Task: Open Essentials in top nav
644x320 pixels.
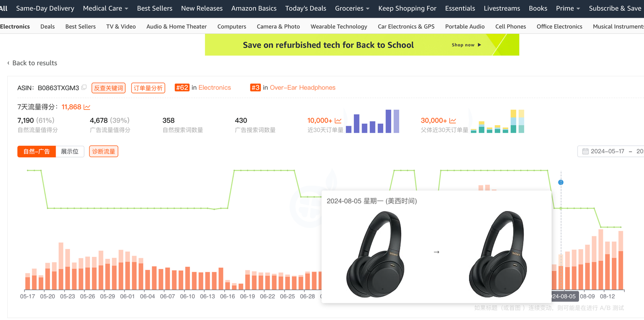Action: pyautogui.click(x=460, y=8)
